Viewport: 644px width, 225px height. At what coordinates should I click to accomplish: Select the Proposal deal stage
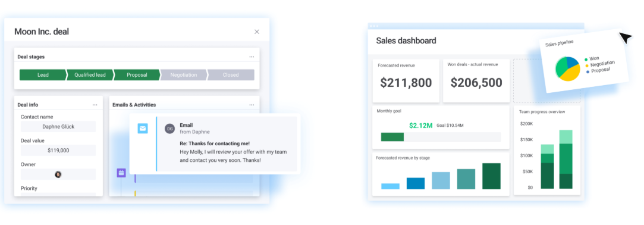(137, 75)
